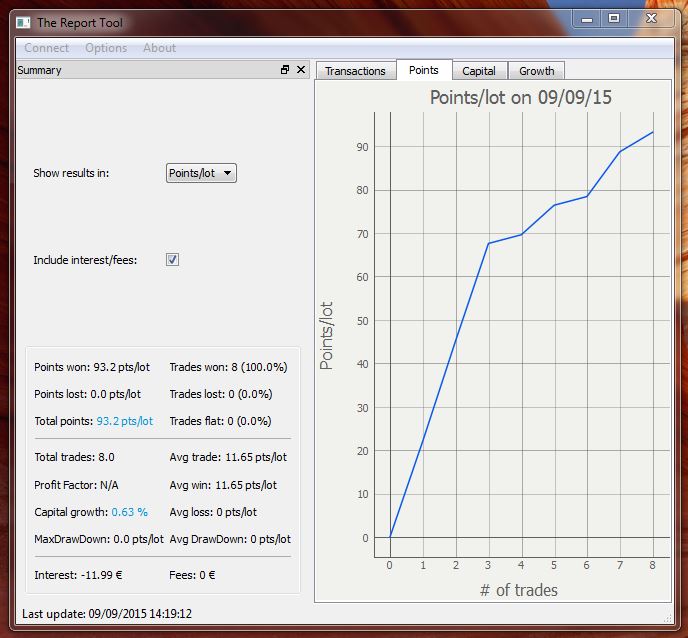Select the Points tab

click(x=424, y=70)
